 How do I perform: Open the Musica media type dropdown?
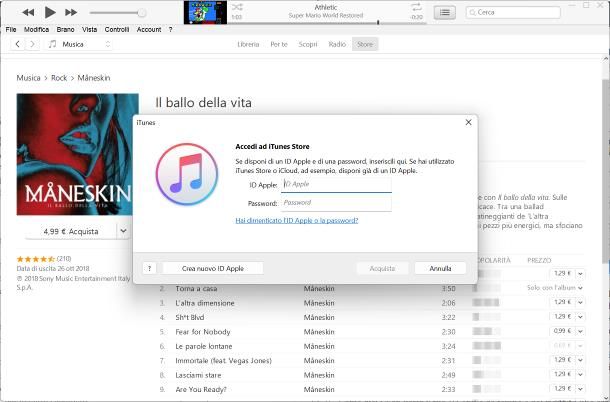click(x=80, y=44)
